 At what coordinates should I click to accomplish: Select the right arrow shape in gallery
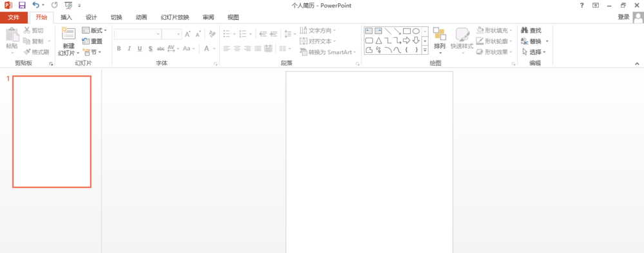pos(406,41)
